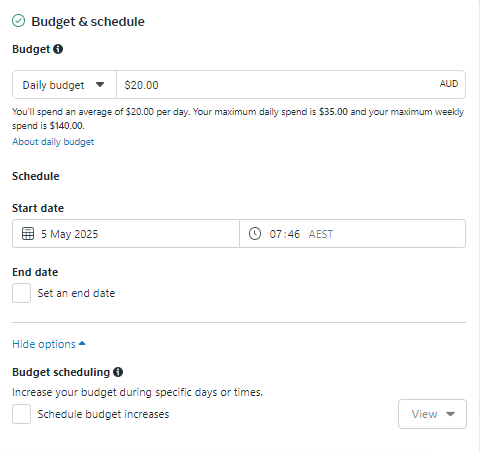Viewport: 480px width, 452px height.
Task: Click the View button's dropdown caret
Action: coord(450,414)
